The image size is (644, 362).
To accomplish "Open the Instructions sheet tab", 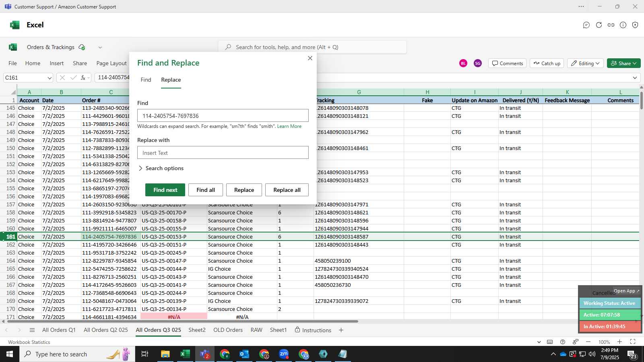I will pos(313,330).
